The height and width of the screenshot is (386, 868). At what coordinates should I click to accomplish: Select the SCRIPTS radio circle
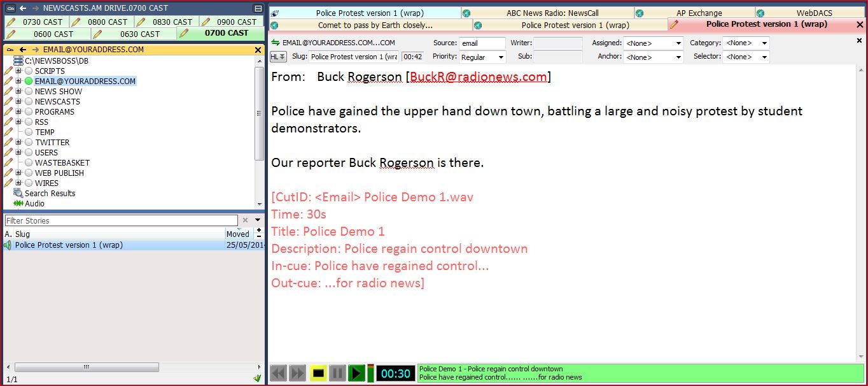click(29, 71)
